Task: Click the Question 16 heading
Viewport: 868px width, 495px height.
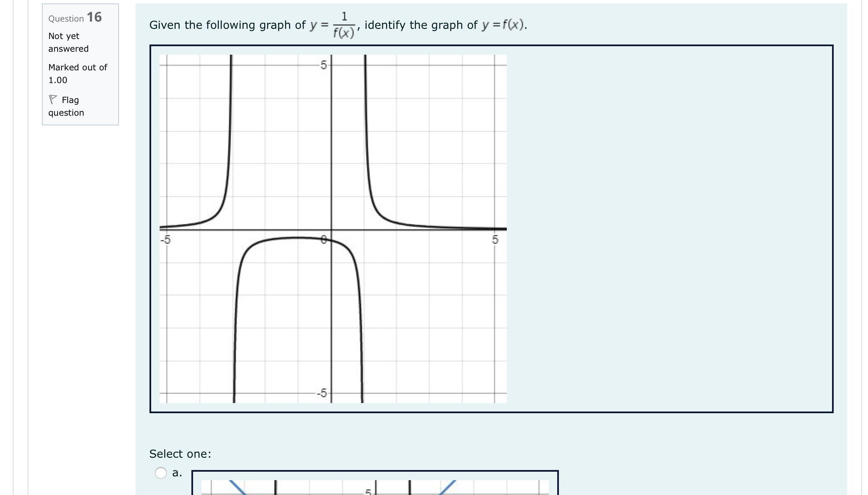Action: point(75,18)
